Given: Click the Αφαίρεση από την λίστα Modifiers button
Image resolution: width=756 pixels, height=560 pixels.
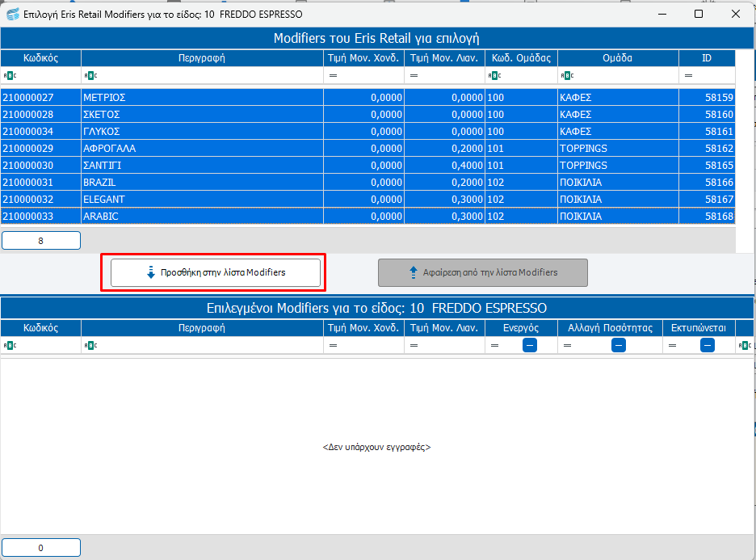Looking at the screenshot, I should point(483,272).
